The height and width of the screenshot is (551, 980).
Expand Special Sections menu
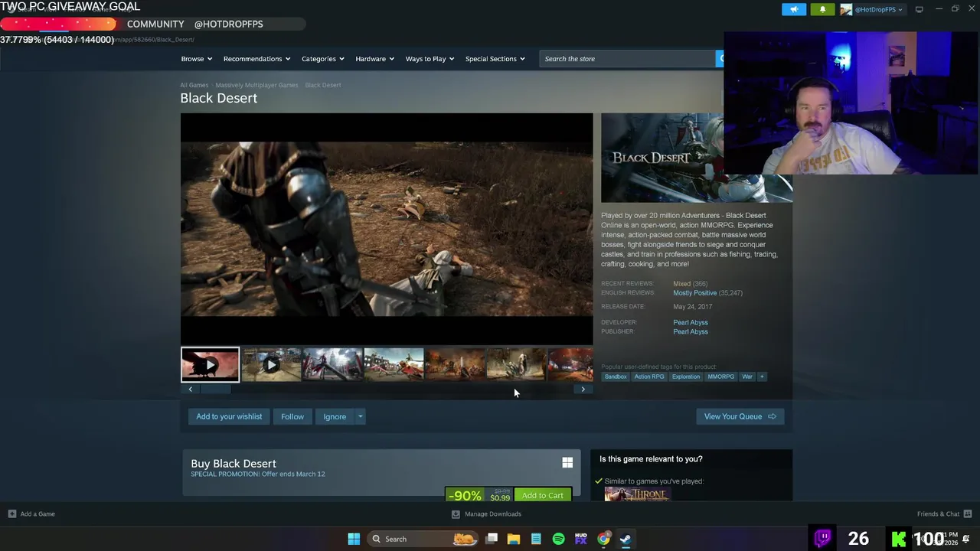[495, 59]
